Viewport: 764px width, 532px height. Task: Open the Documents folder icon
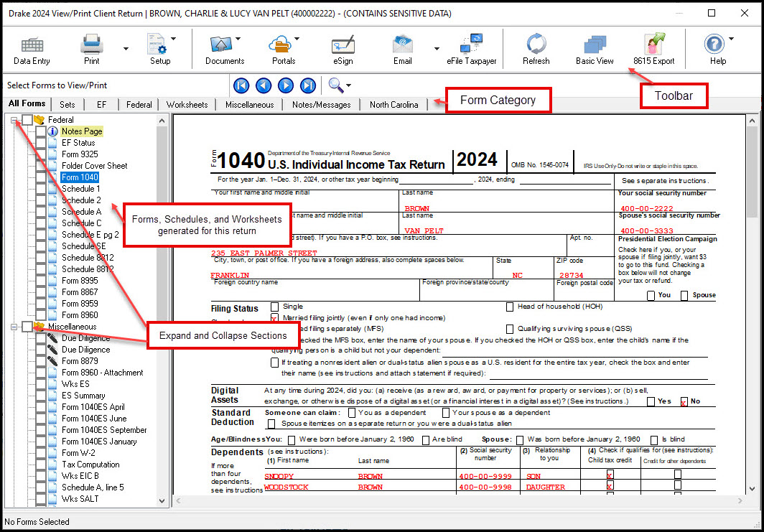pos(220,45)
